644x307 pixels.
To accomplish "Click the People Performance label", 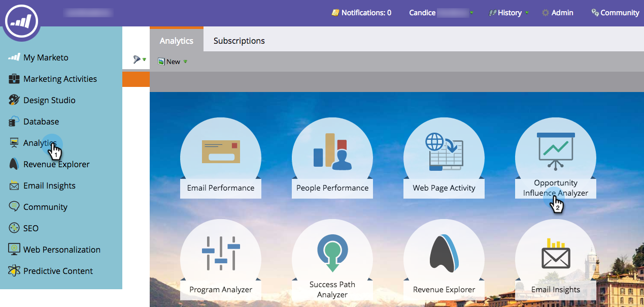I will (332, 188).
